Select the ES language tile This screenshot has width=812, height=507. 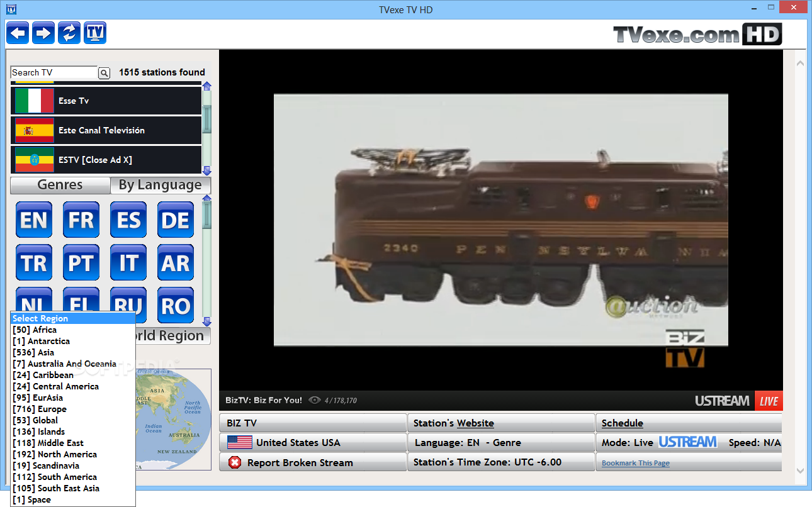128,220
